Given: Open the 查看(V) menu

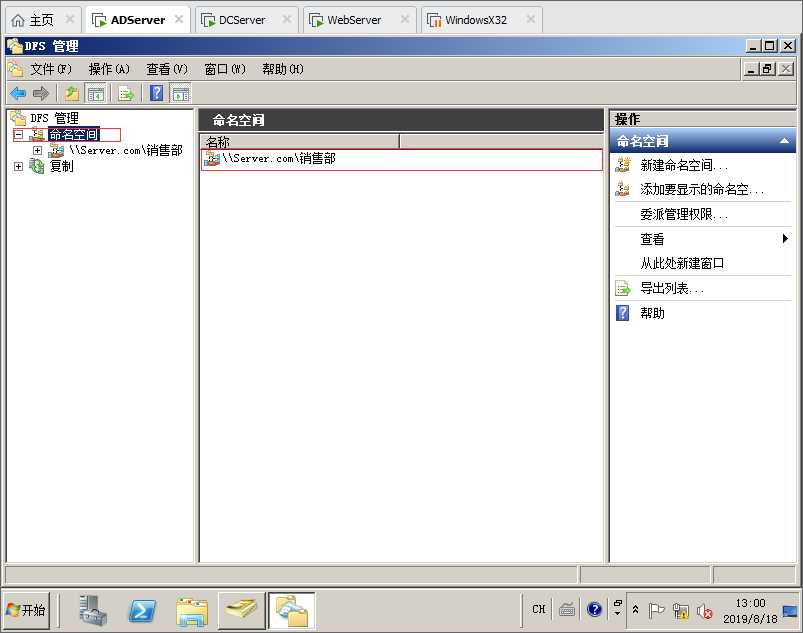Looking at the screenshot, I should [x=167, y=69].
